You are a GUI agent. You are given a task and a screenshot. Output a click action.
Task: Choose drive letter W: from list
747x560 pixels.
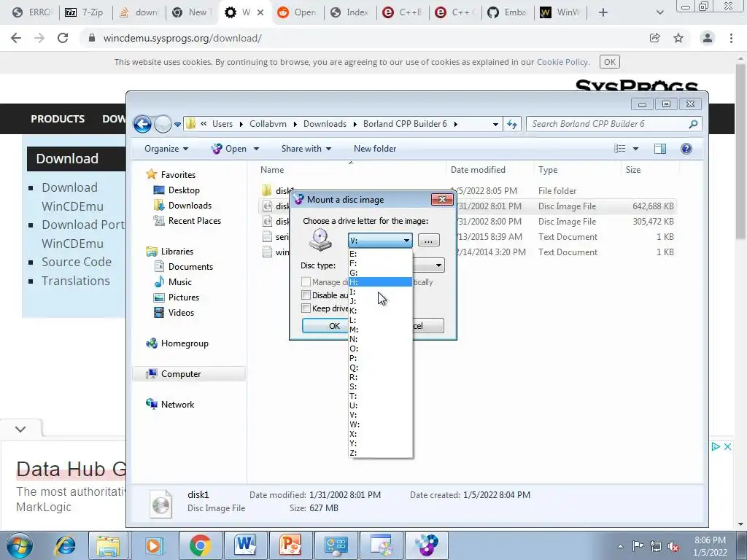click(x=380, y=424)
